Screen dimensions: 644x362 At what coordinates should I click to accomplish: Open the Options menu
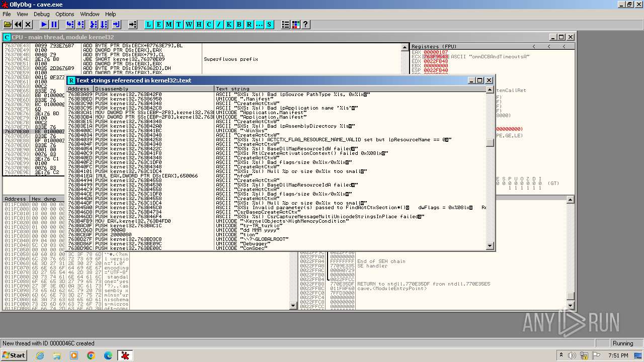click(x=65, y=14)
